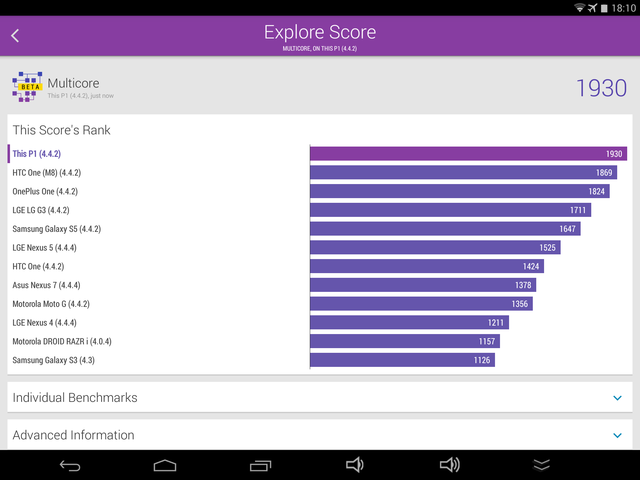640x480 pixels.
Task: Tap the bar showing score 1824
Action: click(460, 191)
